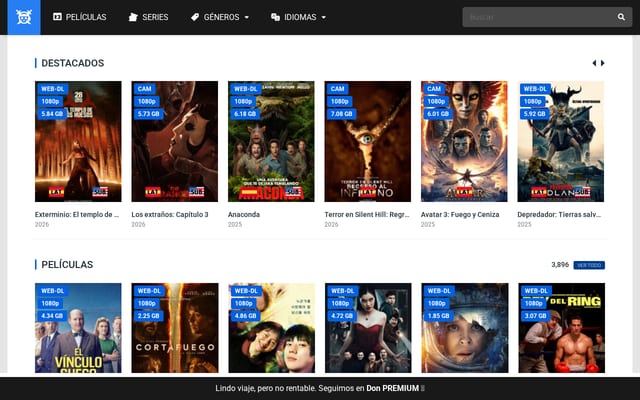Open the 4.72 GB red dress poster
The image size is (640, 400).
coord(368,328)
